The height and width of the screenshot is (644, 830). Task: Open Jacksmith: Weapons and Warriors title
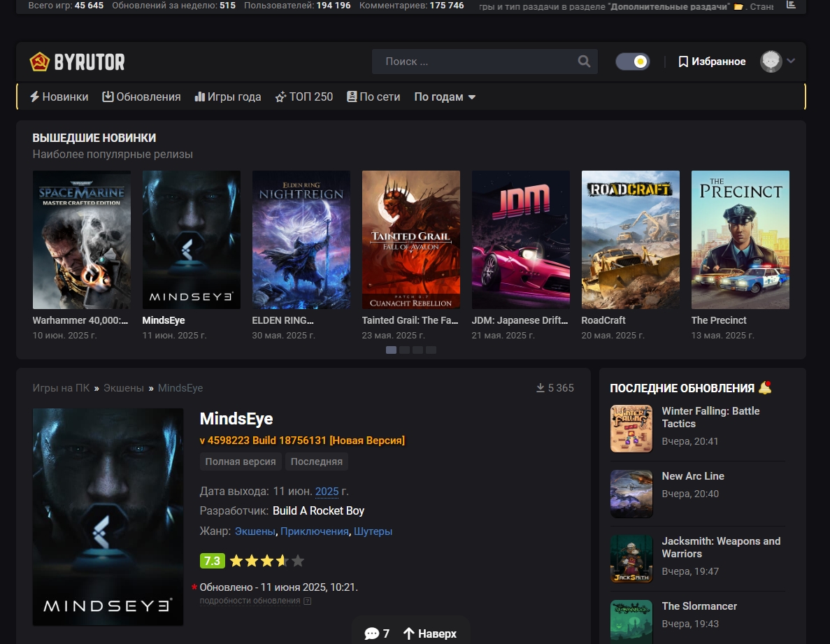[721, 548]
